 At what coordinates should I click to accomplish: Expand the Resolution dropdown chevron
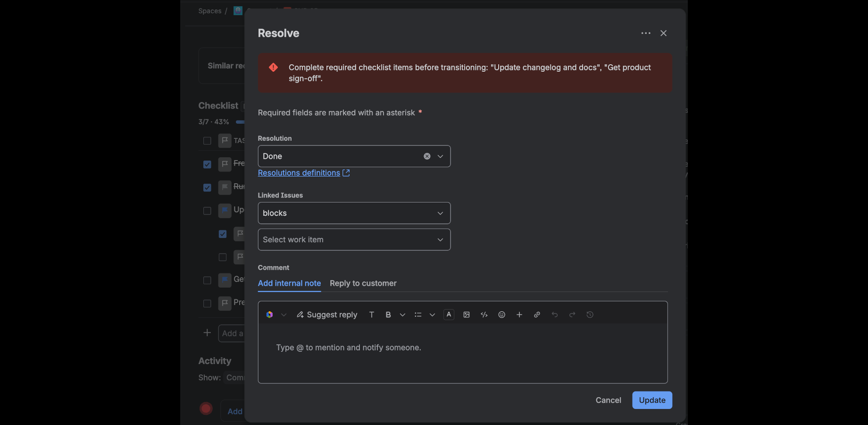[x=440, y=156]
